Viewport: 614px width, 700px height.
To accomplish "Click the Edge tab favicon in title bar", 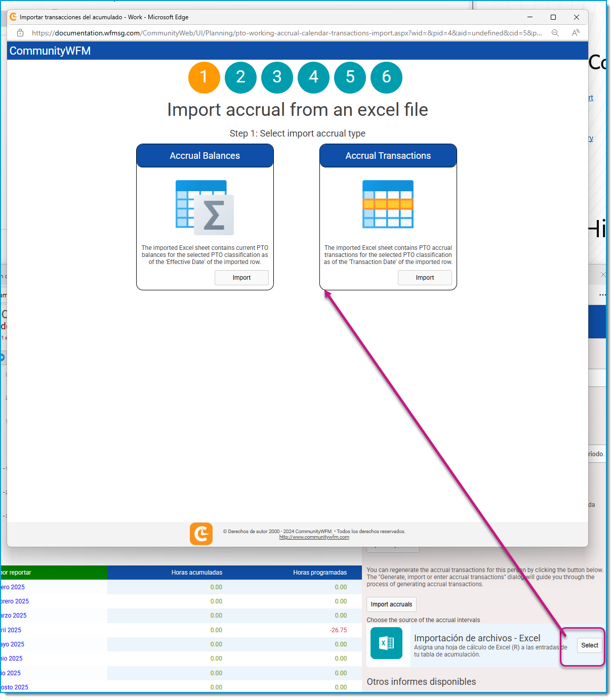I will (13, 17).
